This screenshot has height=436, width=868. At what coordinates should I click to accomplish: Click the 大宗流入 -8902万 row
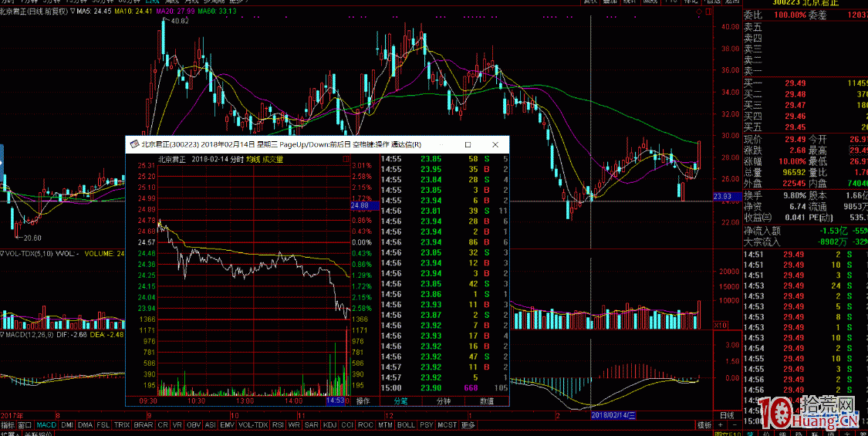(805, 242)
